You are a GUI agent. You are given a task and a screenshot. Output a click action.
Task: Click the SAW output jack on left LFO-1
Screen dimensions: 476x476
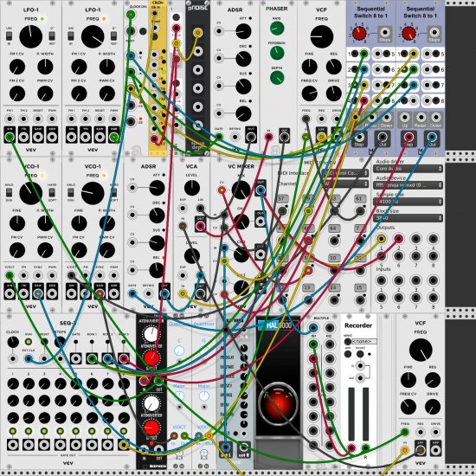point(38,138)
